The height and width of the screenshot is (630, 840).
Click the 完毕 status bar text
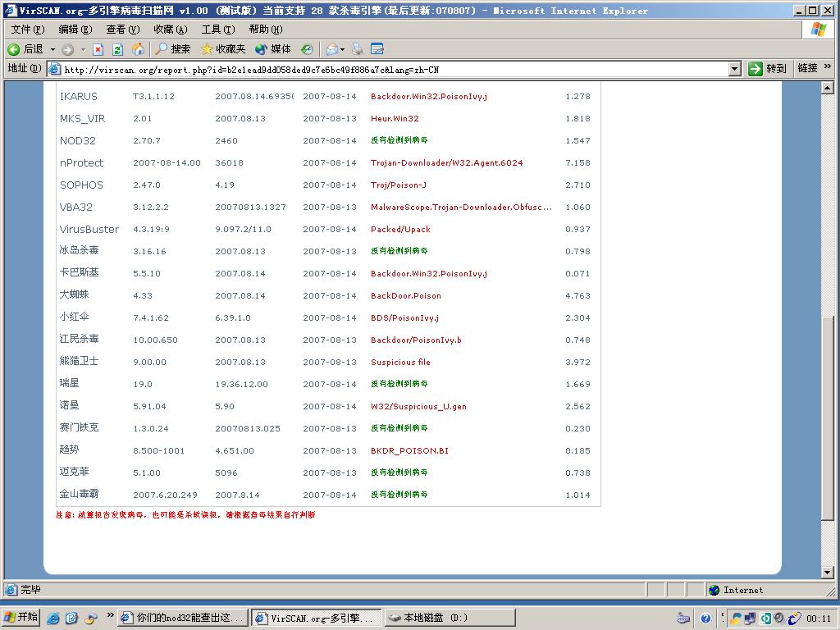pos(31,590)
